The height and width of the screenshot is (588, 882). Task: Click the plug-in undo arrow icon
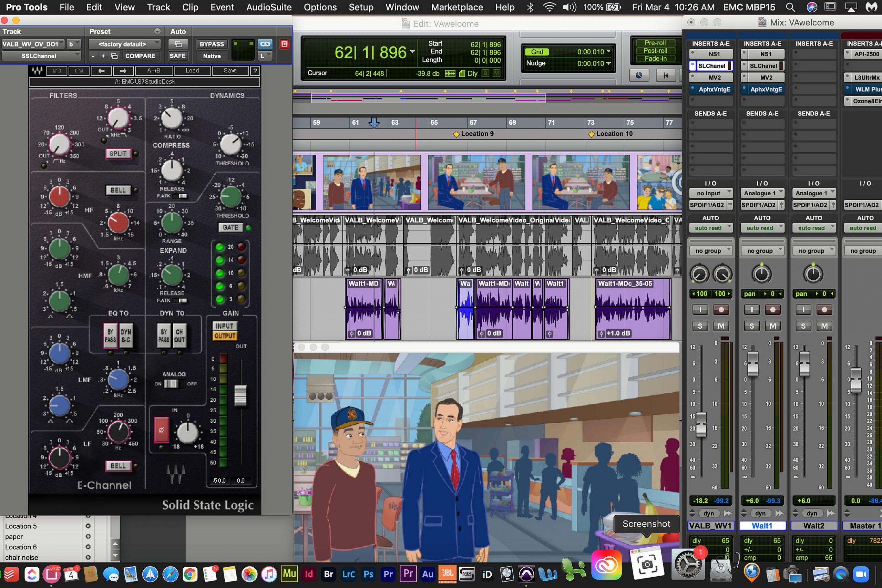(x=57, y=71)
